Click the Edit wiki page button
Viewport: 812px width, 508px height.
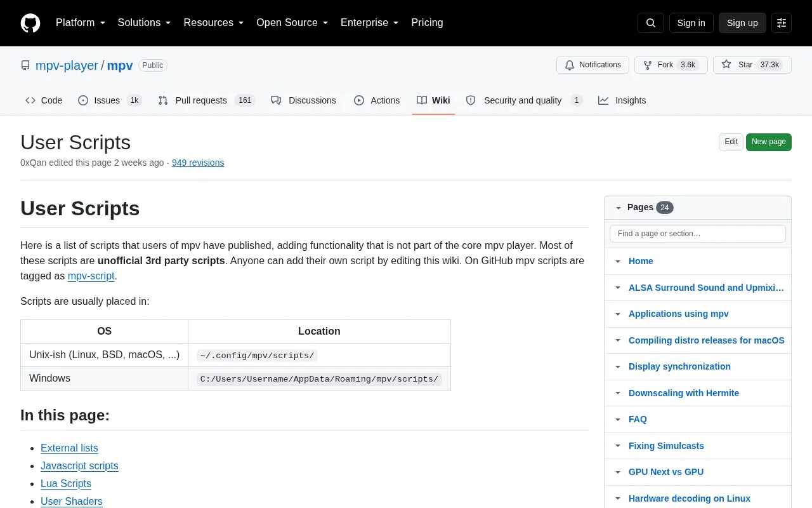[731, 142]
